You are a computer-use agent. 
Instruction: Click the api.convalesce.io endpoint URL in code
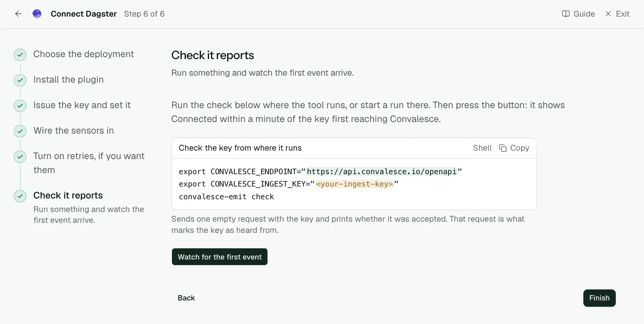tap(382, 171)
